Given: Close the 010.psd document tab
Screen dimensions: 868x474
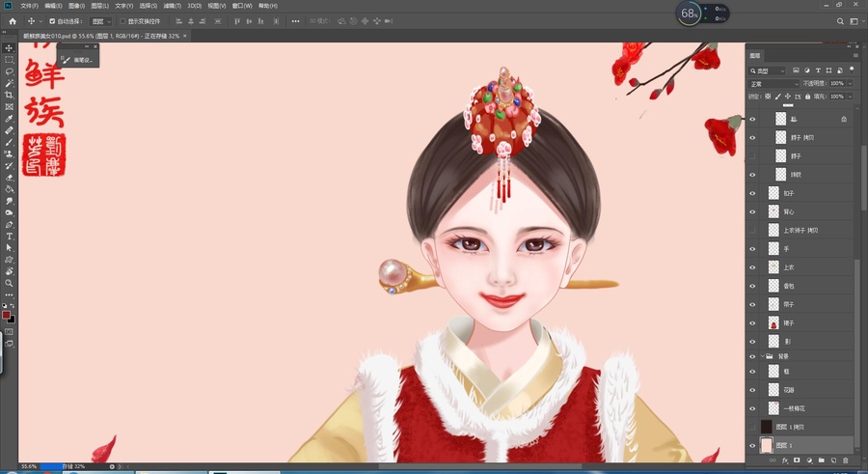Looking at the screenshot, I should tap(185, 36).
